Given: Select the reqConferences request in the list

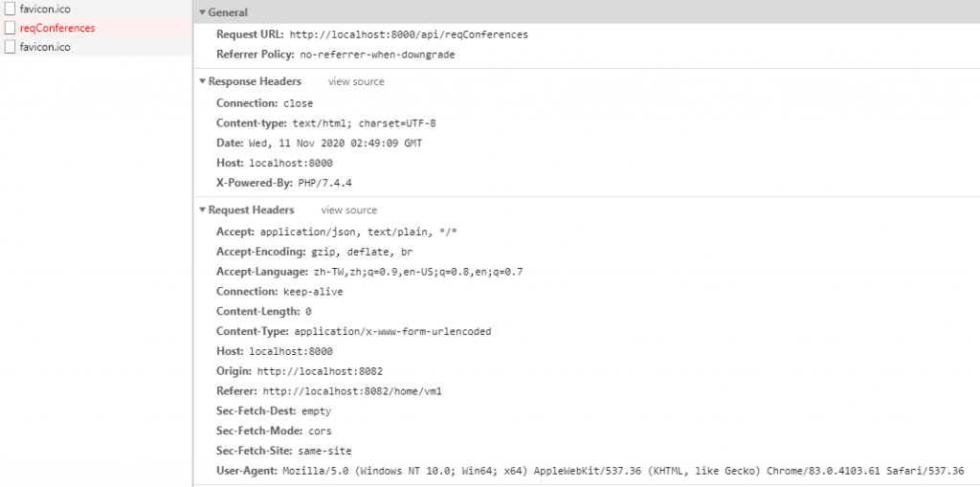Looking at the screenshot, I should [x=97, y=28].
